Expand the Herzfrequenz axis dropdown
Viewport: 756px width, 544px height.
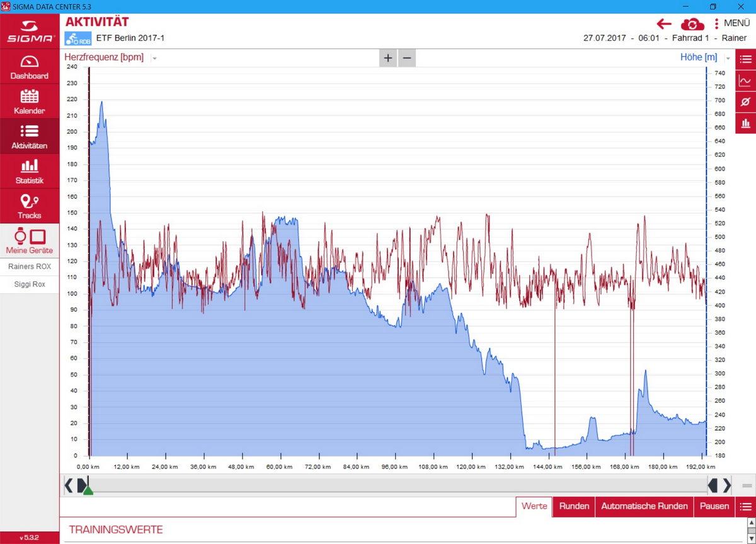(x=154, y=58)
